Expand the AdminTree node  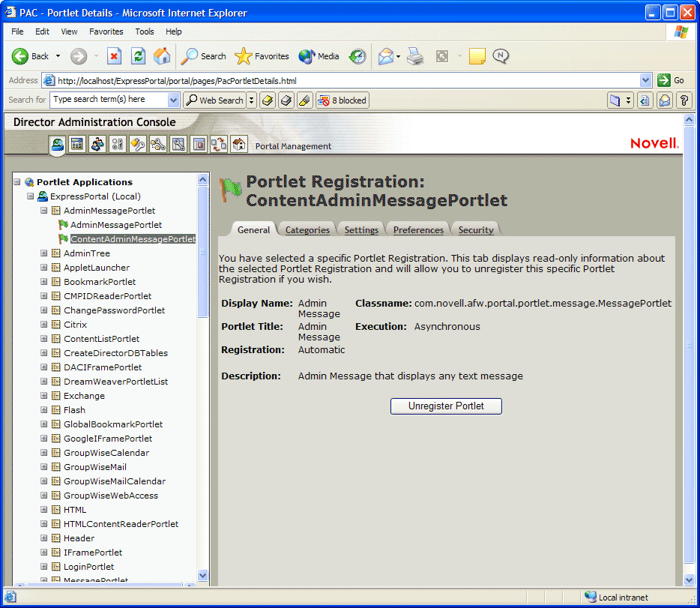pos(43,253)
